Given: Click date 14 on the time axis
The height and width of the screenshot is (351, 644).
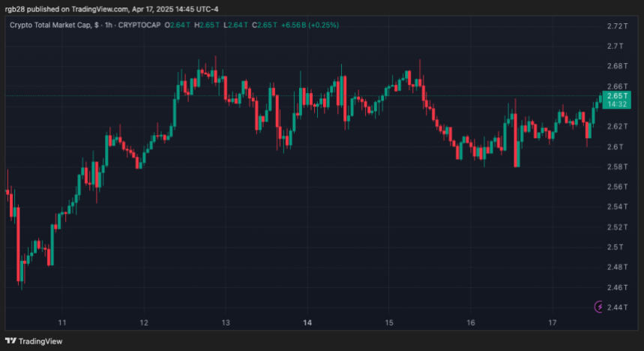Looking at the screenshot, I should tap(307, 322).
